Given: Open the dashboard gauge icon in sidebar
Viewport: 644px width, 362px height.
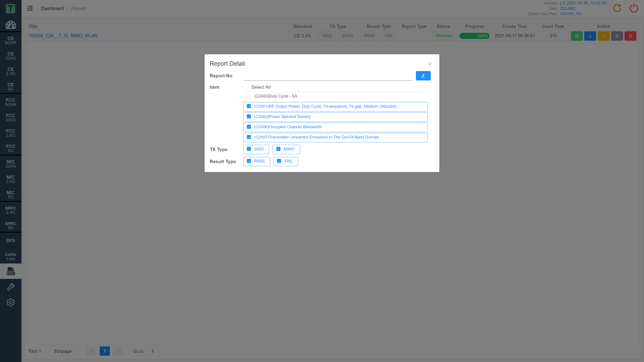Looking at the screenshot, I should click(x=11, y=25).
